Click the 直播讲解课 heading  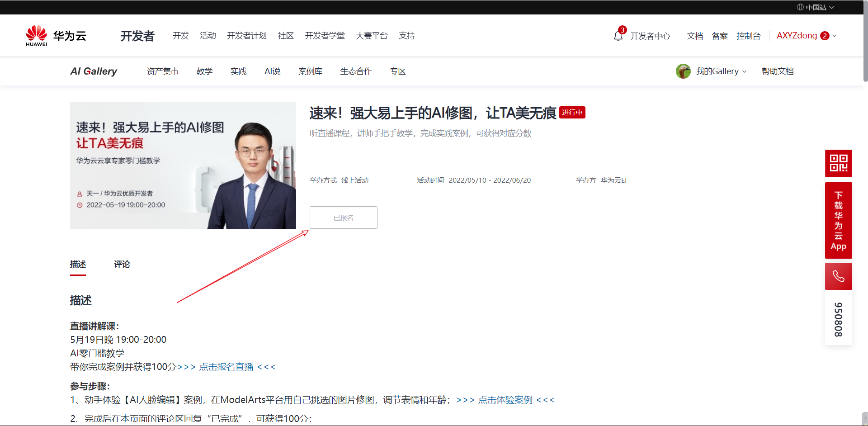pyautogui.click(x=94, y=326)
